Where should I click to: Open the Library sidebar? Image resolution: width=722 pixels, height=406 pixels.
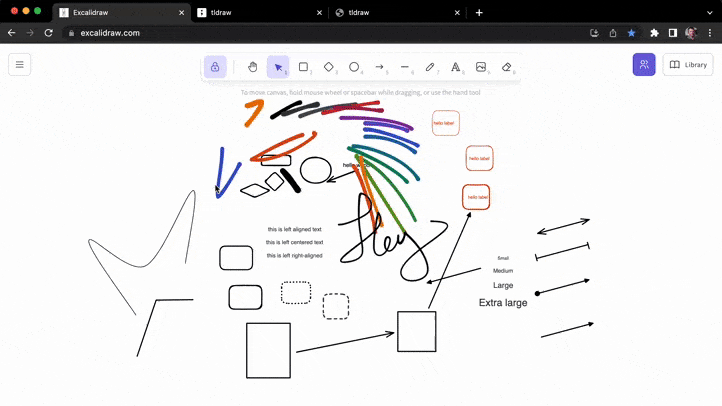tap(688, 65)
